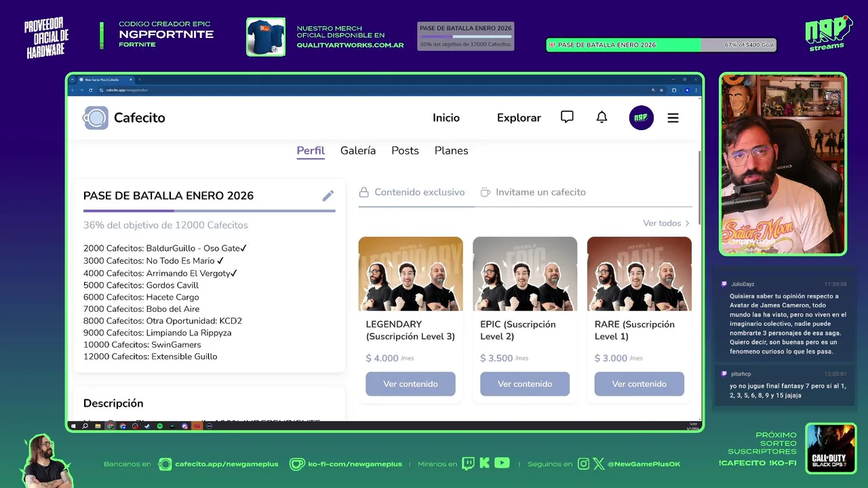Open the NGP profile avatar
Viewport: 868px width, 488px height.
click(641, 118)
